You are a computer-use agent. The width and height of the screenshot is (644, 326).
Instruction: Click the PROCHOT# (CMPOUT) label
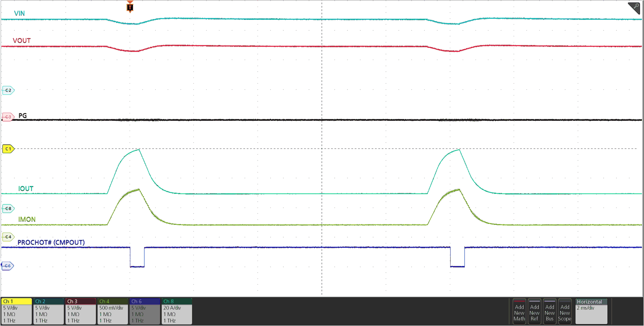click(x=51, y=242)
